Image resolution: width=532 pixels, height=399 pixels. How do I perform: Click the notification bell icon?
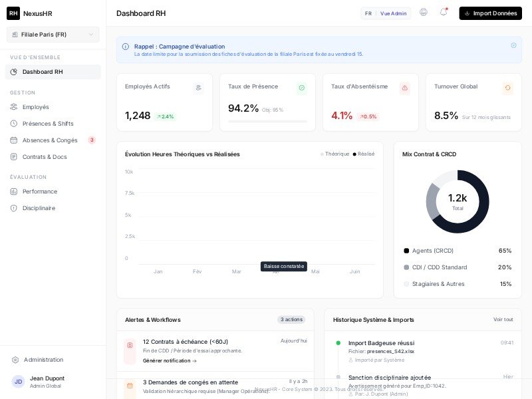click(x=443, y=13)
